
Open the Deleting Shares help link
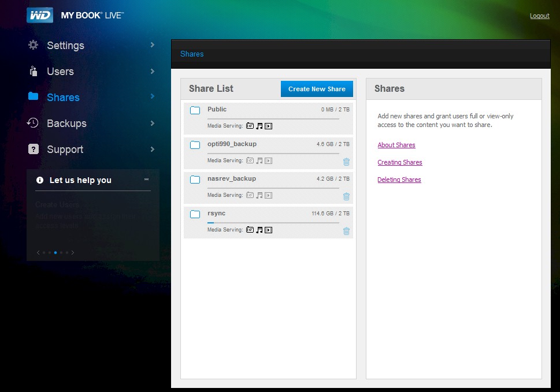(399, 180)
